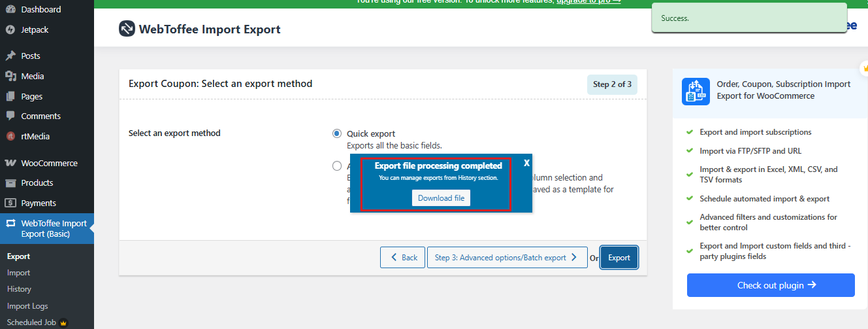868x329 pixels.
Task: Click 'Import via FTP/SFTP and URL' text
Action: (x=750, y=150)
